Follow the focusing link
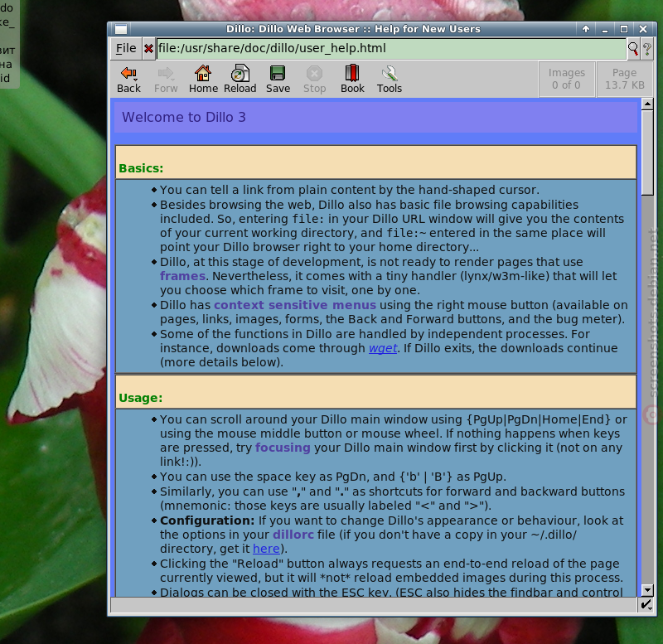Image resolution: width=663 pixels, height=644 pixels. (283, 448)
